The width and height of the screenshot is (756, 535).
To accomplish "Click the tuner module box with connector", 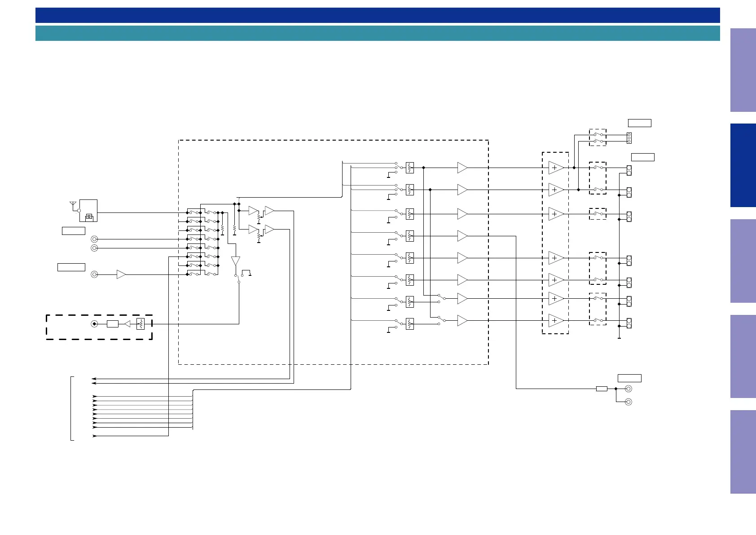I will [88, 211].
